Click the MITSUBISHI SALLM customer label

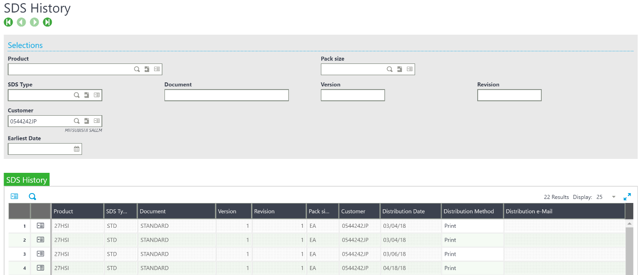tap(84, 130)
